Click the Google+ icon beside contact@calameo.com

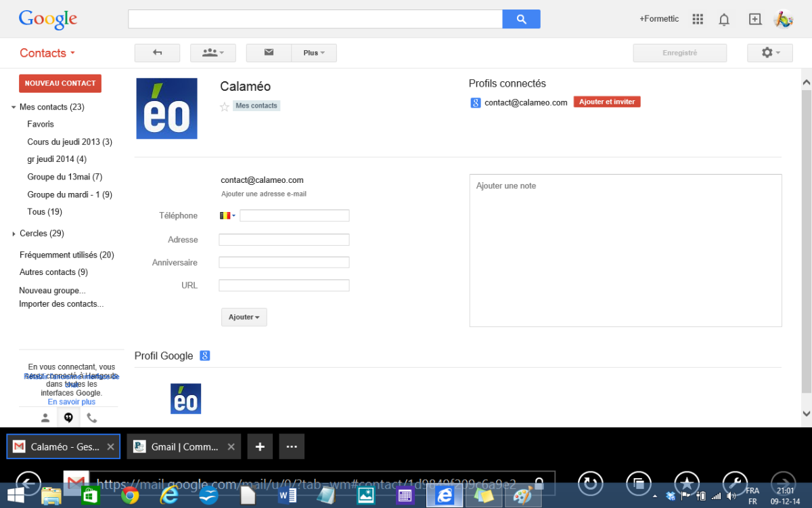[x=476, y=102]
